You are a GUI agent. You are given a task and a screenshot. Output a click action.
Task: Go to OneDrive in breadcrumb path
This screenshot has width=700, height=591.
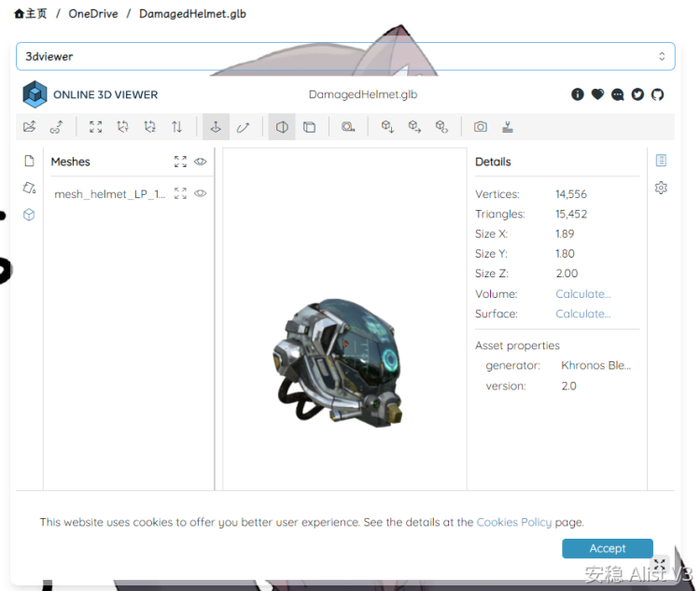pos(93,14)
